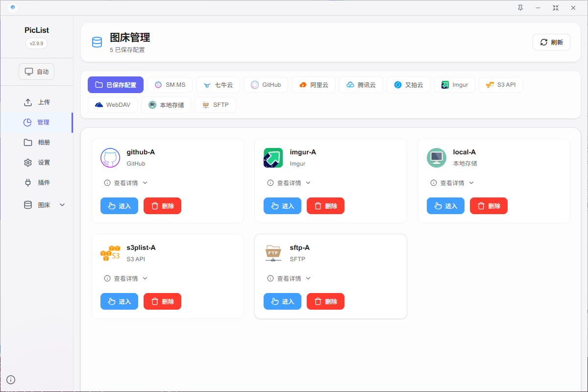The image size is (588, 392).
Task: Click the 自动 theme mode button
Action: point(37,72)
